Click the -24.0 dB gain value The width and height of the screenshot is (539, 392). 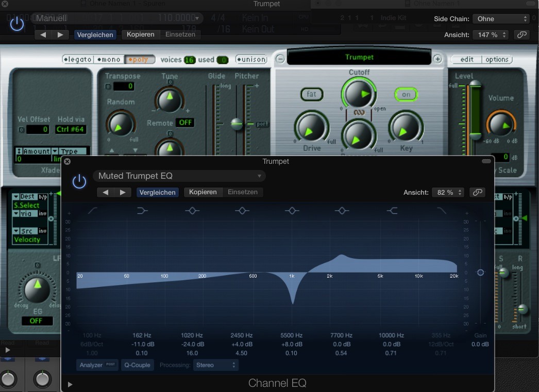tap(192, 344)
